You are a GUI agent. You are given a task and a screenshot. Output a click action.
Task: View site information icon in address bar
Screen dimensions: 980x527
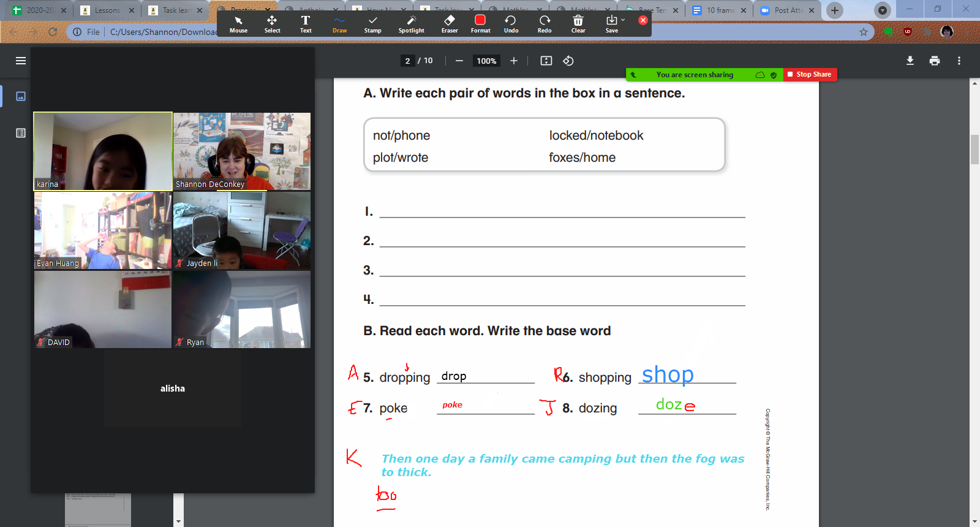(x=77, y=32)
